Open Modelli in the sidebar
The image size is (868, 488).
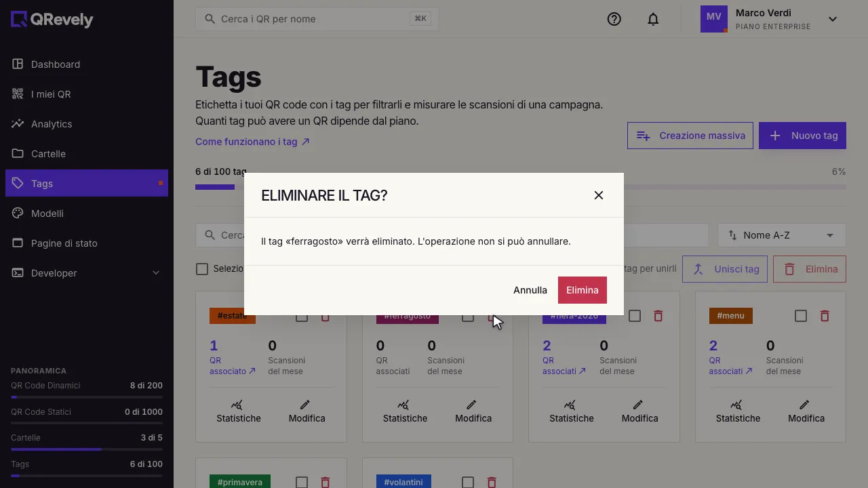coord(87,213)
